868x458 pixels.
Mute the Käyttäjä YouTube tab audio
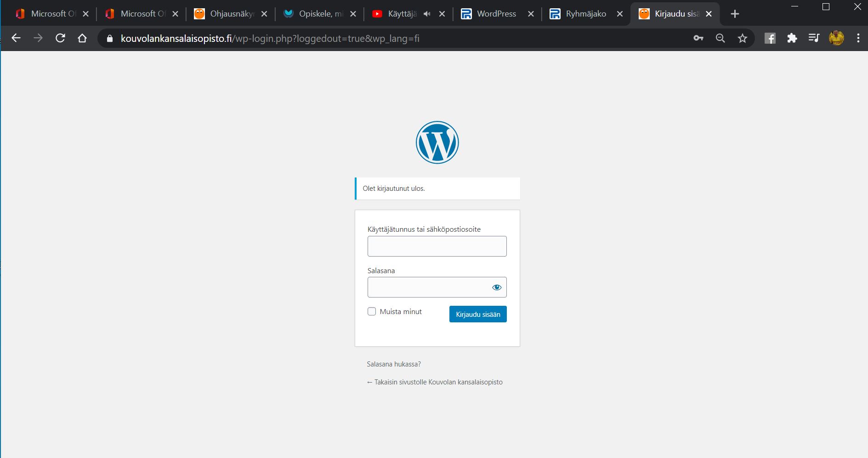427,14
